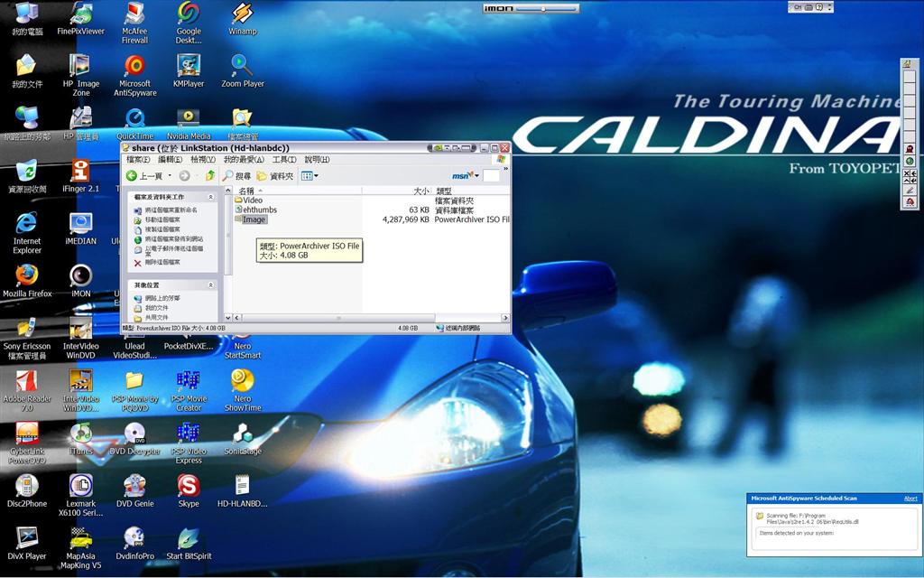This screenshot has height=578, width=924.
Task: Select the Google Desktop shortcut icon
Action: coord(189,23)
